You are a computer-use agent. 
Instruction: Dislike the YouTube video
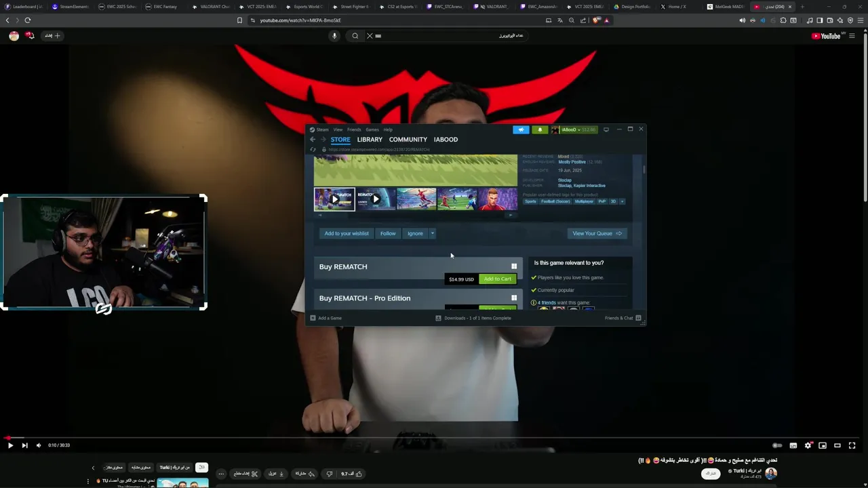point(330,474)
